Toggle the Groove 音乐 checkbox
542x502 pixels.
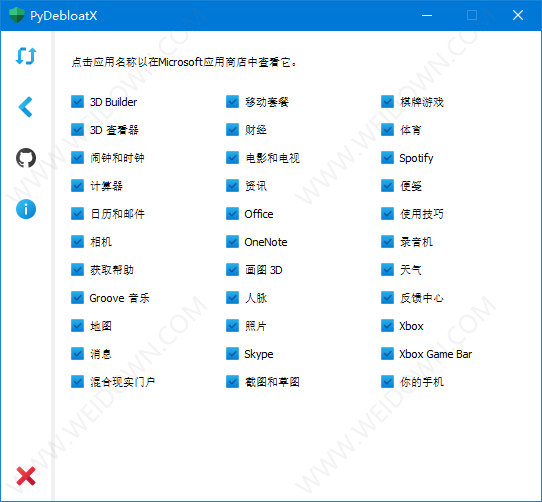(x=77, y=298)
